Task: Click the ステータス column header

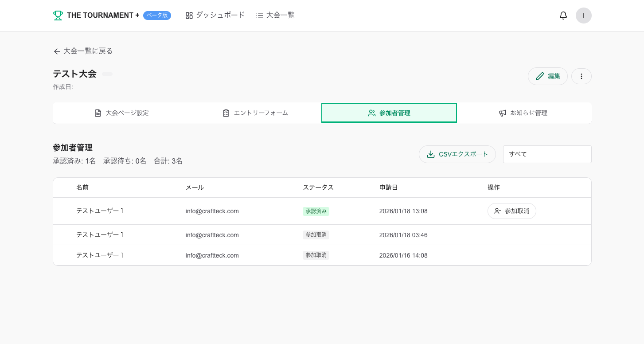Action: pos(318,188)
